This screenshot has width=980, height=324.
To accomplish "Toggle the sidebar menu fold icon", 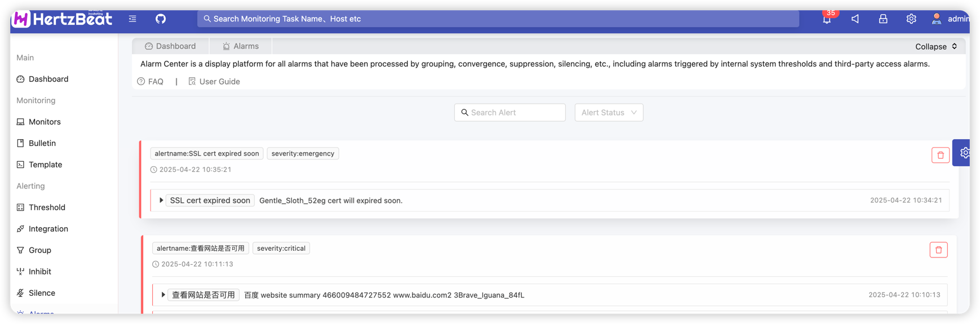I will click(132, 19).
